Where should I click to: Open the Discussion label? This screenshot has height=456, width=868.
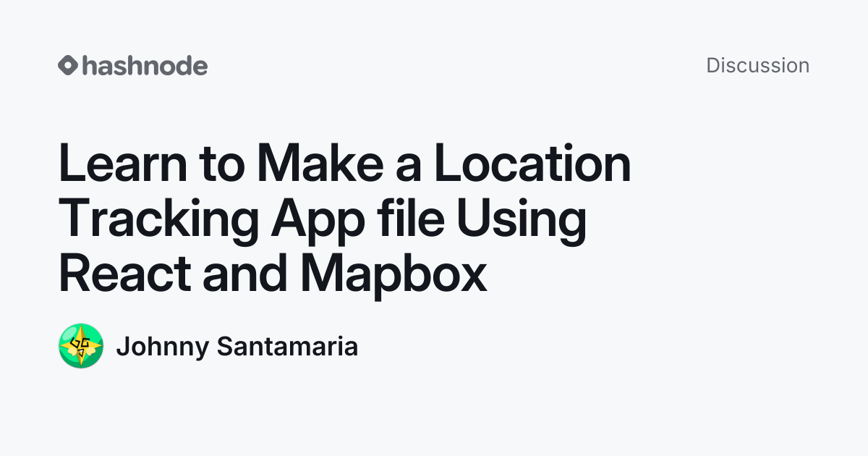tap(757, 65)
